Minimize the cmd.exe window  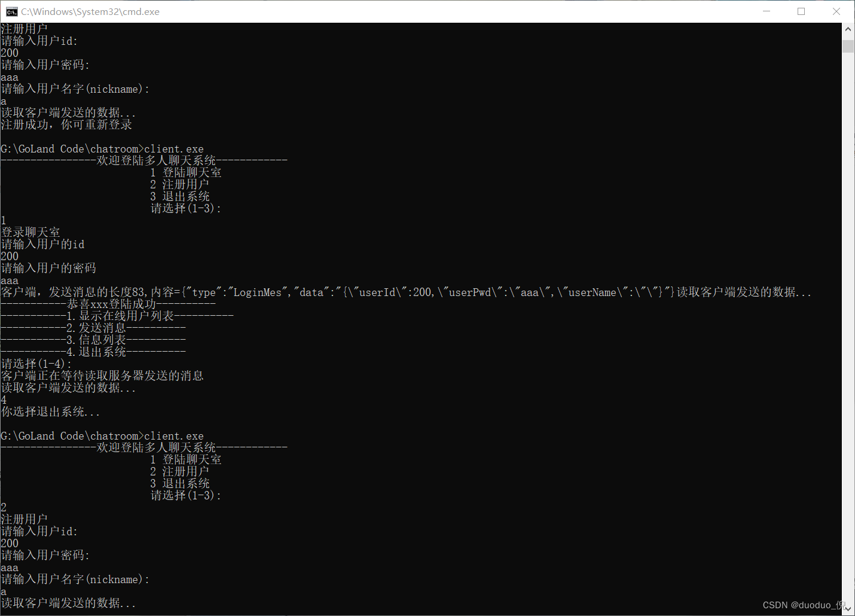(767, 11)
